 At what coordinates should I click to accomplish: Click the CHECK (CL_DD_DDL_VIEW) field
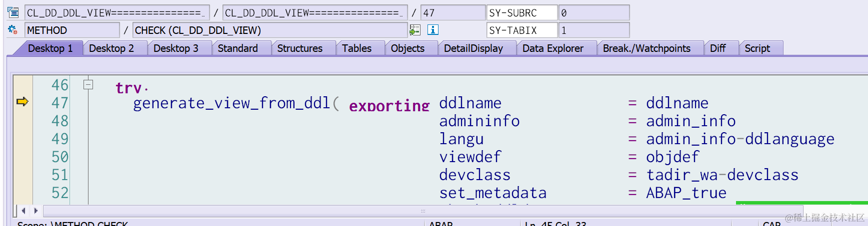point(270,30)
